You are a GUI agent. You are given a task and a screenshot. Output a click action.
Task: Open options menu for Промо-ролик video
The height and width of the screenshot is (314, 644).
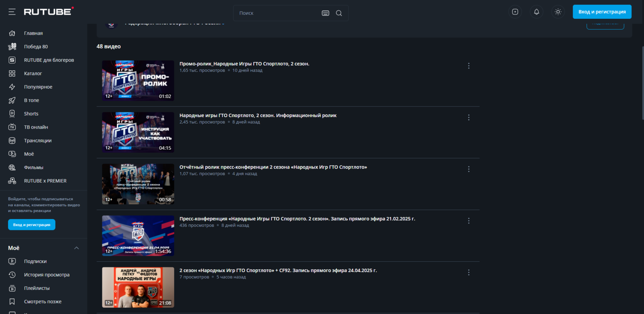[469, 66]
